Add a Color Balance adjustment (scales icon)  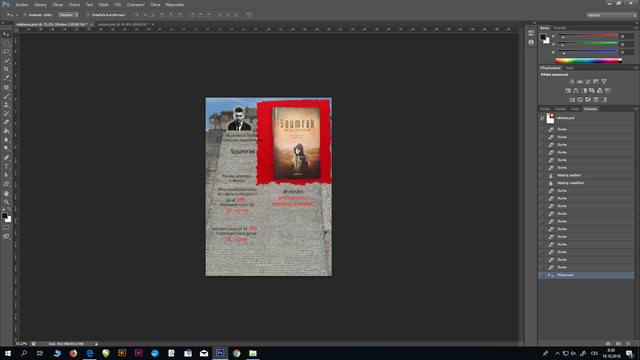576,91
